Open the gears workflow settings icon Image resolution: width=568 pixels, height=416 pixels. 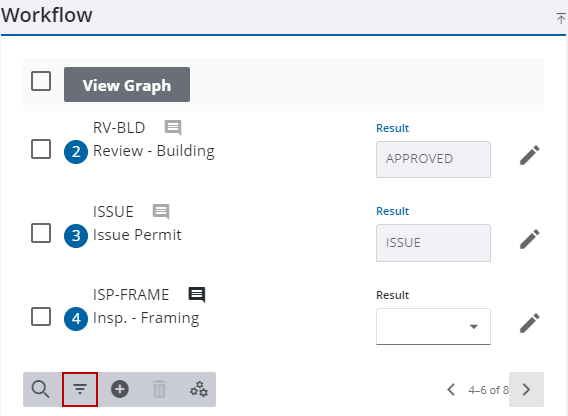click(x=199, y=389)
